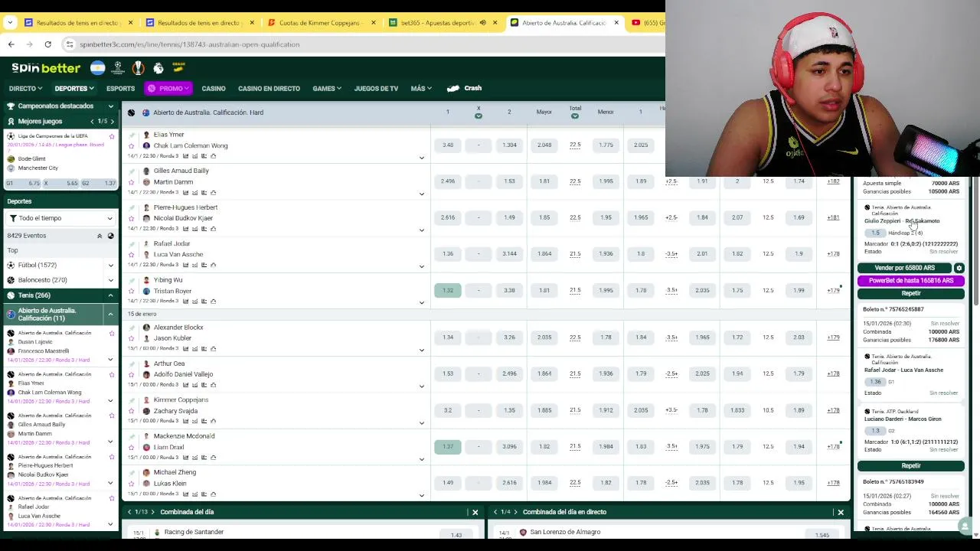Open the Premier League lion icon
The height and width of the screenshot is (551, 980).
pyautogui.click(x=158, y=68)
